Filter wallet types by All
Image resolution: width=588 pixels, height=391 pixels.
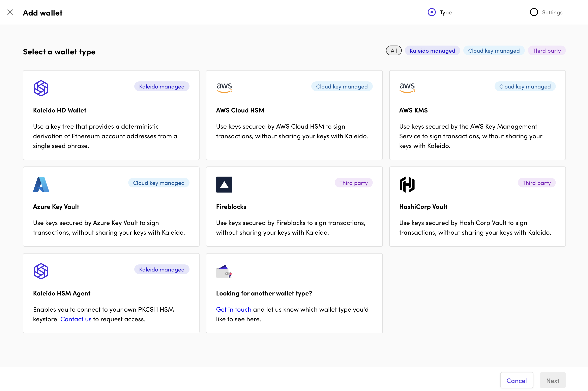pyautogui.click(x=394, y=51)
